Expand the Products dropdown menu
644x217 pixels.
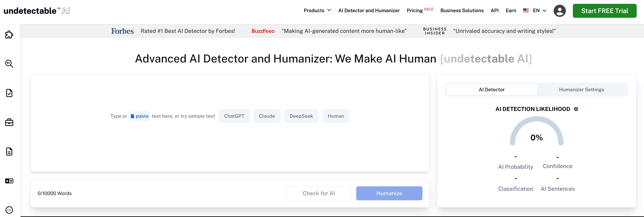point(317,10)
